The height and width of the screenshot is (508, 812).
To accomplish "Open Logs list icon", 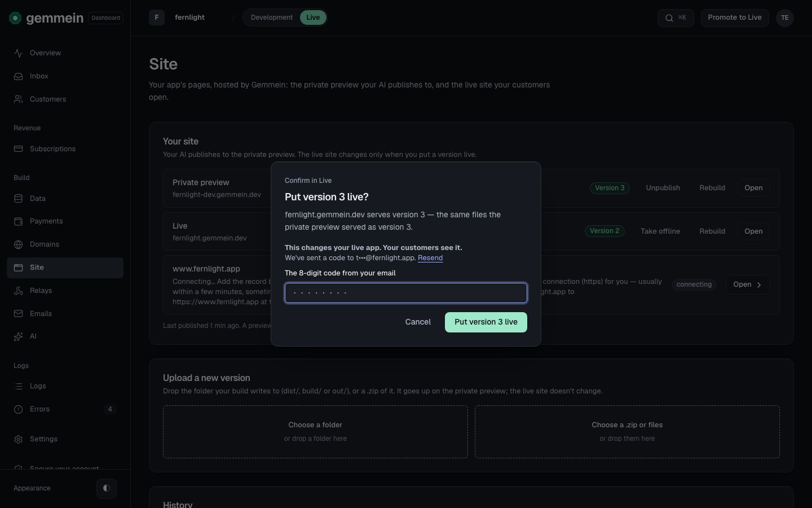I will coord(19,386).
